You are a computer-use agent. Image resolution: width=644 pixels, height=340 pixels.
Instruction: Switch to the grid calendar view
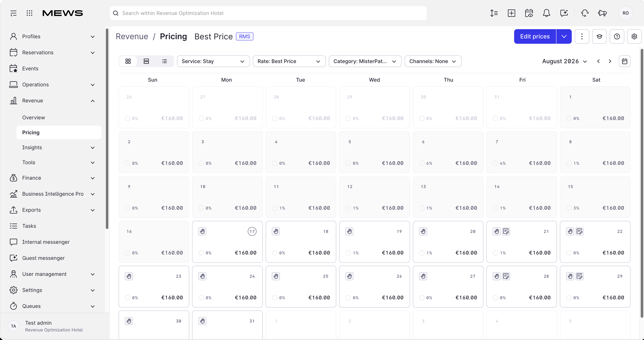(x=128, y=61)
